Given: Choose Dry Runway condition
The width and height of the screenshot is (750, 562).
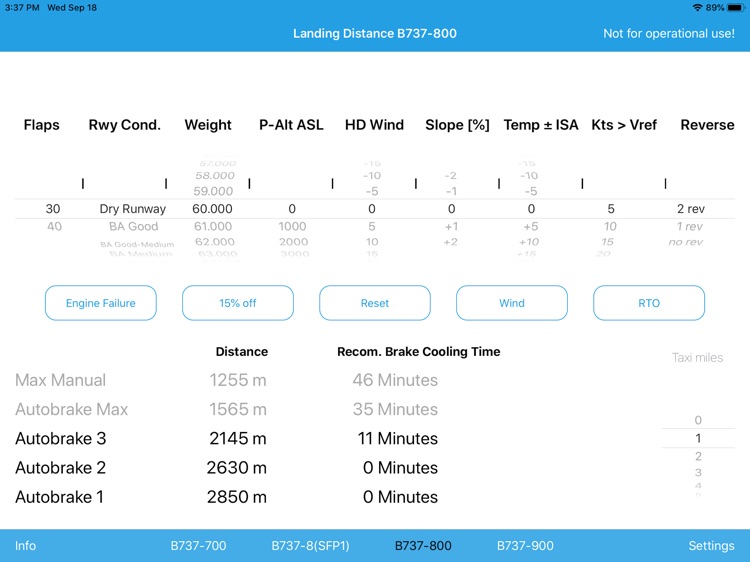Looking at the screenshot, I should pyautogui.click(x=132, y=209).
